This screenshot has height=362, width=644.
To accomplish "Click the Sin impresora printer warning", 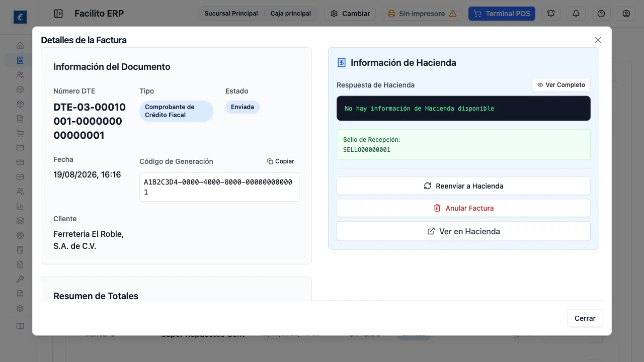I will click(422, 14).
